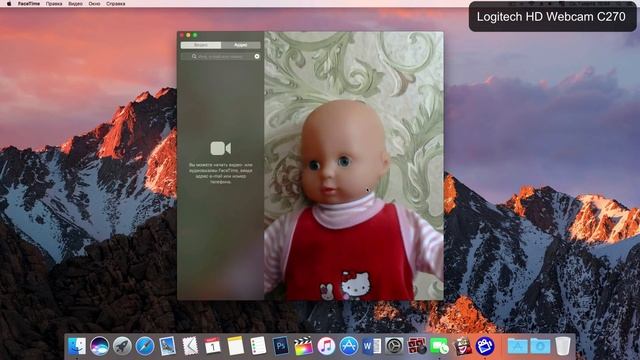Open Reminders in the Dock
The image size is (640, 360).
pos(258,346)
